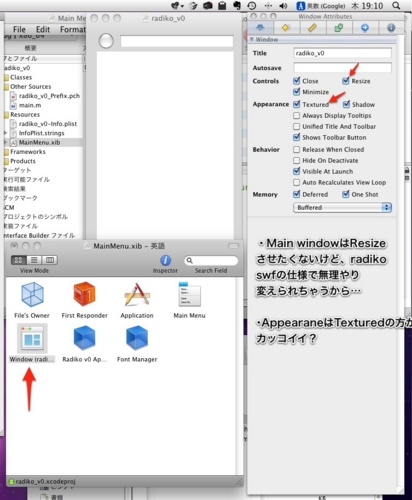
Task: Open the Edit menu
Action: coord(43,29)
